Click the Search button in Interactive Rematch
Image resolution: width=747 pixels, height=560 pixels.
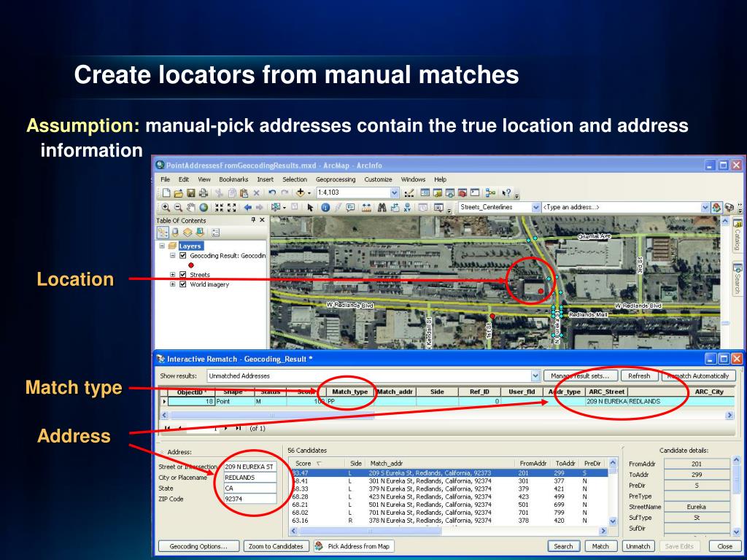[x=564, y=546]
